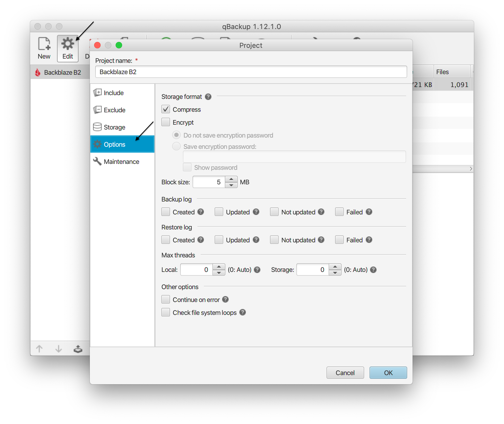Open help for Backup log Created
Screen dimensions: 504x424
click(201, 212)
